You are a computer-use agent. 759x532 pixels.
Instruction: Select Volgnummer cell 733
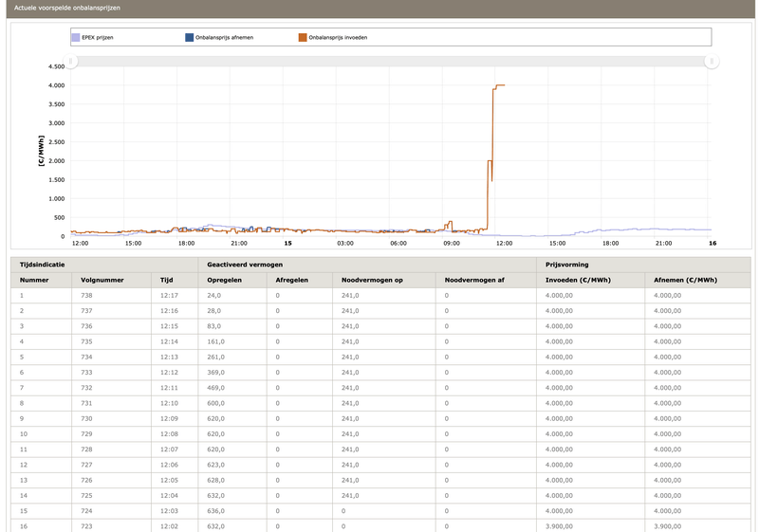click(x=86, y=373)
